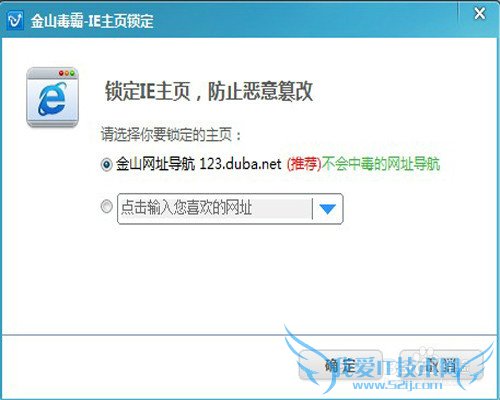Click the Kingsoft Duba logo in title bar
Screen dimensions: 500x400
click(15, 21)
